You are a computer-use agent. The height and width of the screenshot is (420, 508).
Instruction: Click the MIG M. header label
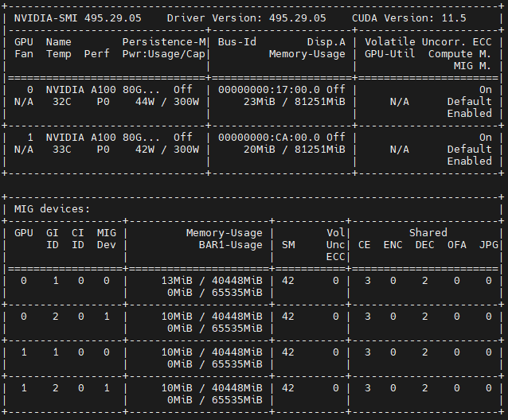pos(473,66)
